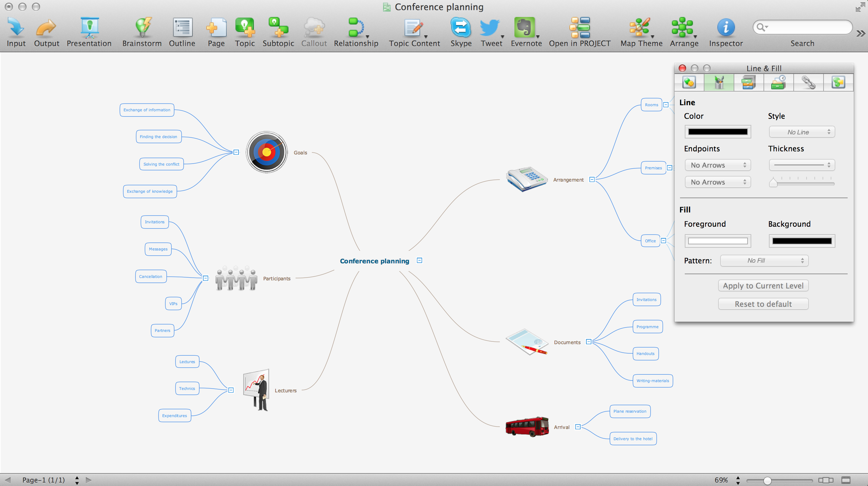
Task: Select No Fill from Pattern dropdown
Action: [763, 261]
